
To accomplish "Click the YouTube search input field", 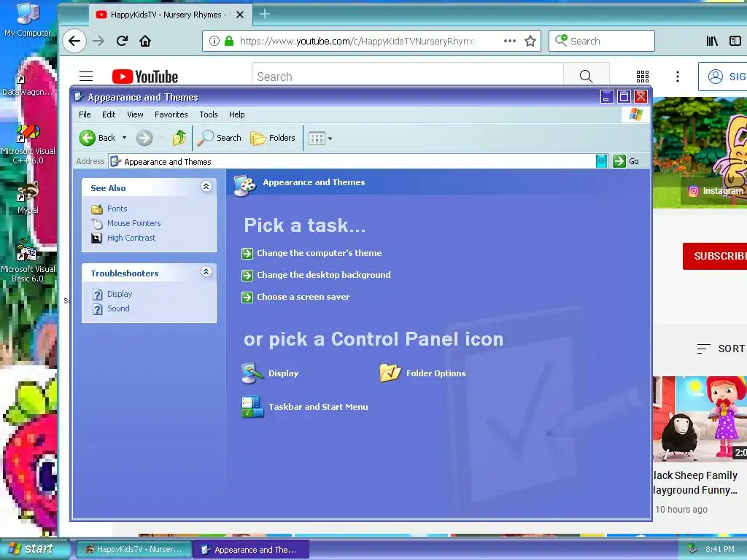I will coord(408,77).
